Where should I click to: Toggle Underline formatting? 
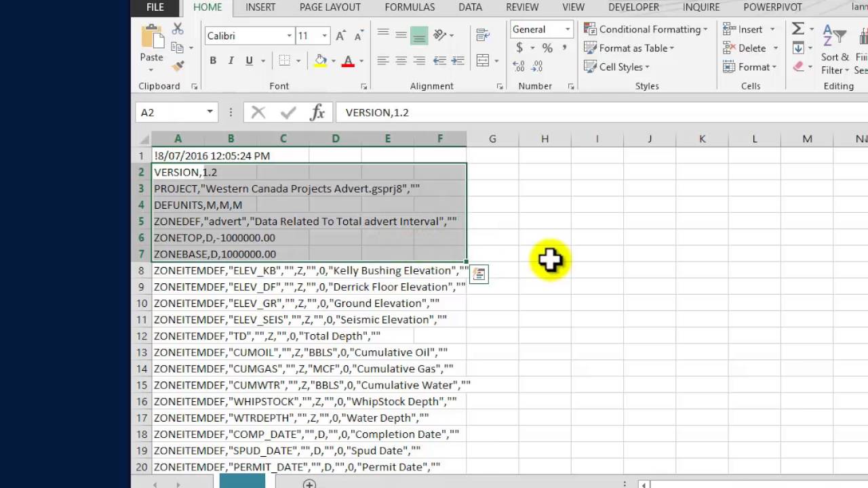point(249,61)
